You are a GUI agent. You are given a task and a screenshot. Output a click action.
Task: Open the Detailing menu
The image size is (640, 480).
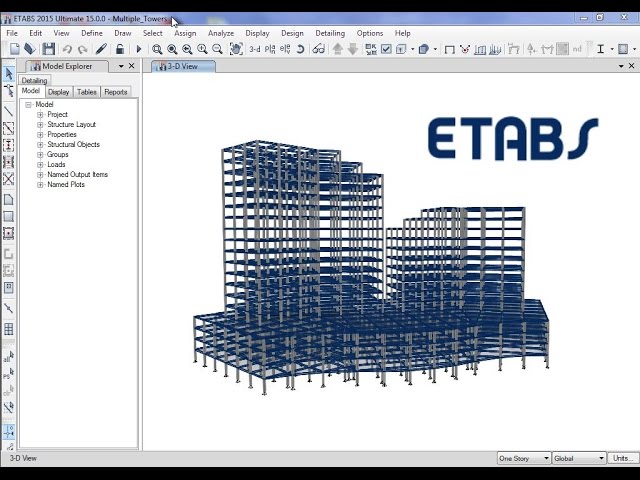330,33
